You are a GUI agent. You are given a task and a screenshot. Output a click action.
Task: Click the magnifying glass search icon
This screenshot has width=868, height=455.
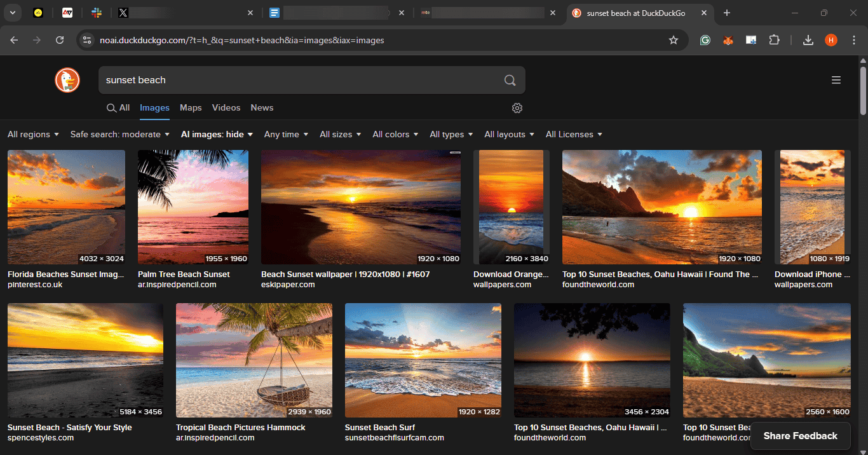510,80
